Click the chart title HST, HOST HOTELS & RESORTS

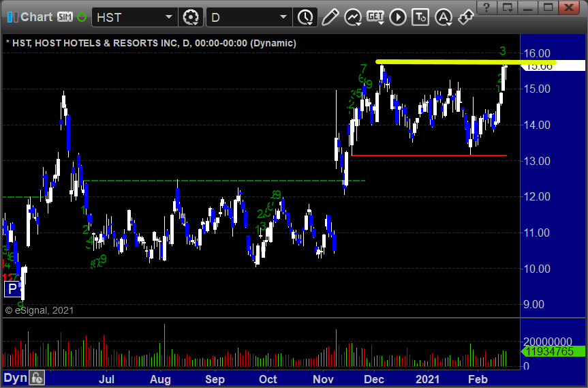[x=151, y=43]
